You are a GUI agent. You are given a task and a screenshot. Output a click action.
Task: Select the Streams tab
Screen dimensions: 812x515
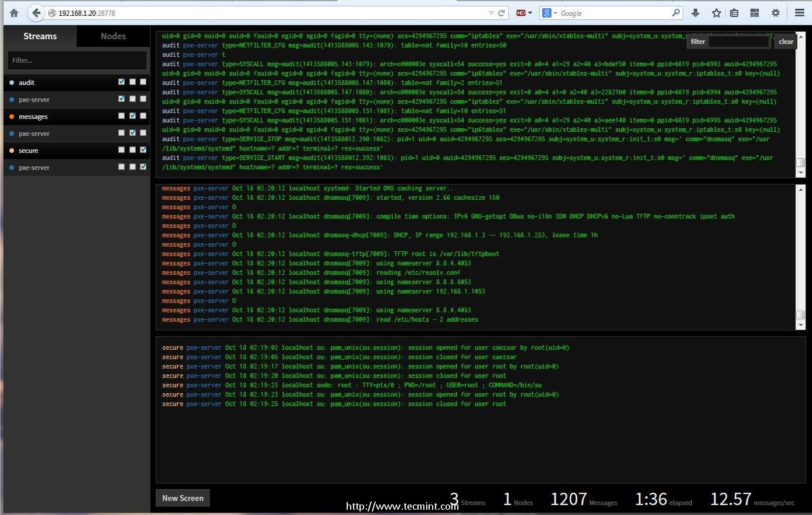click(40, 36)
